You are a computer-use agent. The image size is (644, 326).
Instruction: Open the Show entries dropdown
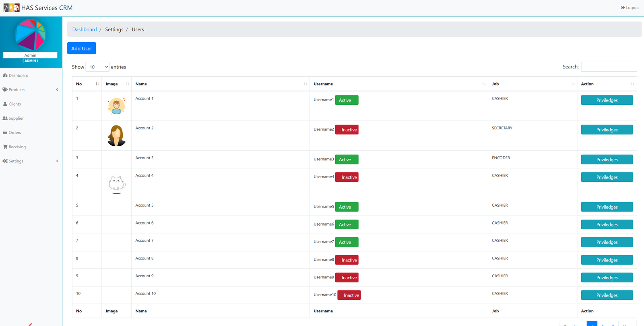click(97, 67)
